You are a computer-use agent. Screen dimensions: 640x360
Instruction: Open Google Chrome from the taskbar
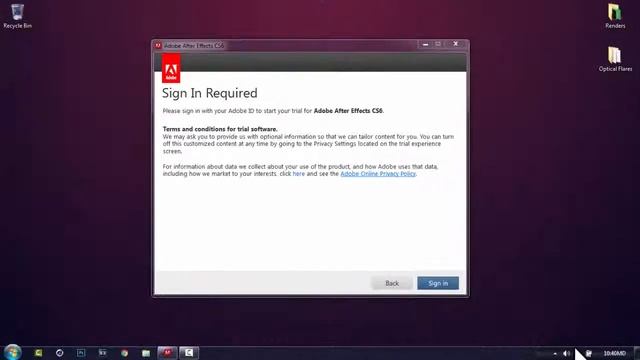click(124, 353)
